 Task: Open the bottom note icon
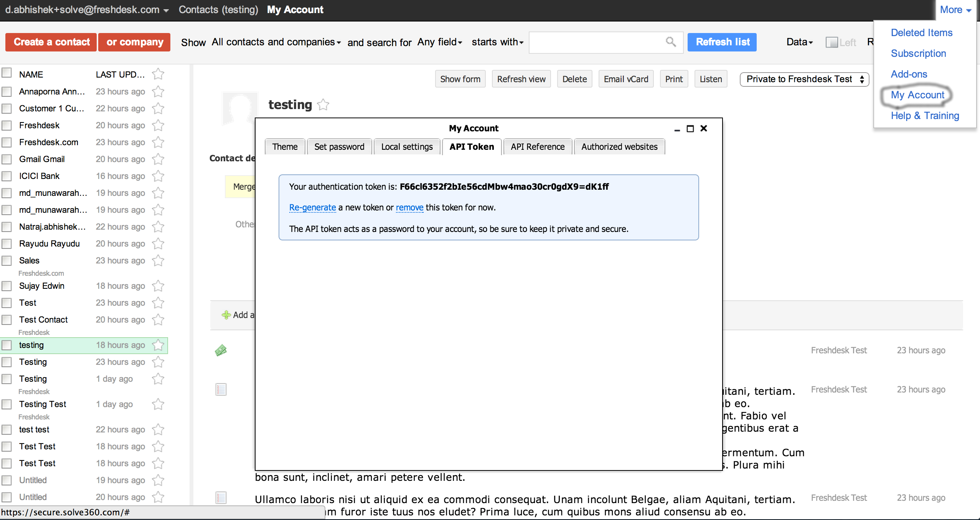pos(221,498)
